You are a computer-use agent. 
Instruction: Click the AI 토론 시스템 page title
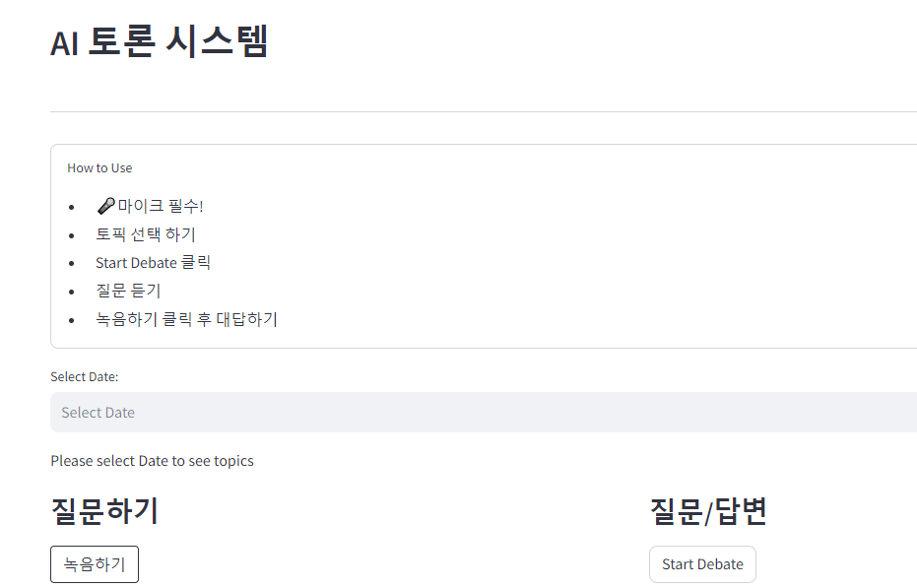pyautogui.click(x=160, y=42)
